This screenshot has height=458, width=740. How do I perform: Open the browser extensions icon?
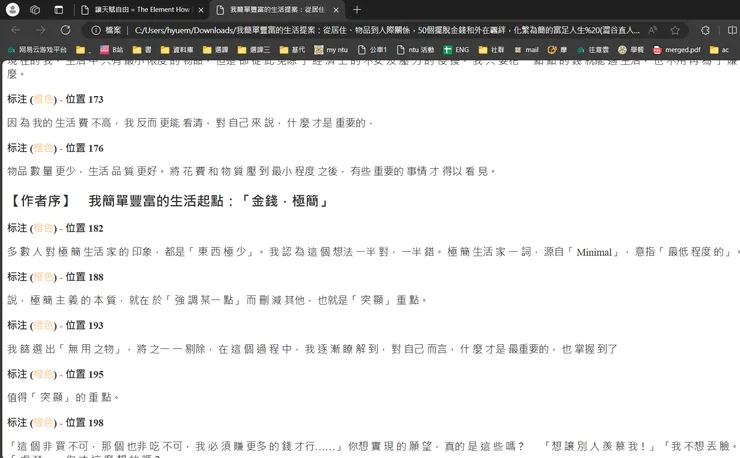(705, 30)
